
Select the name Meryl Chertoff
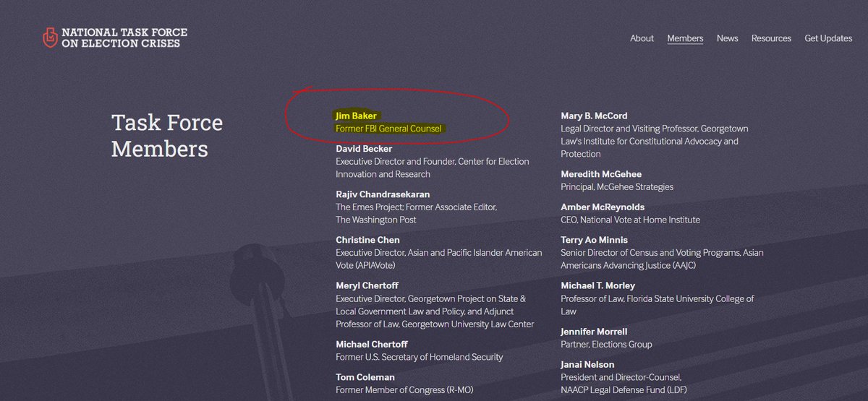367,285
